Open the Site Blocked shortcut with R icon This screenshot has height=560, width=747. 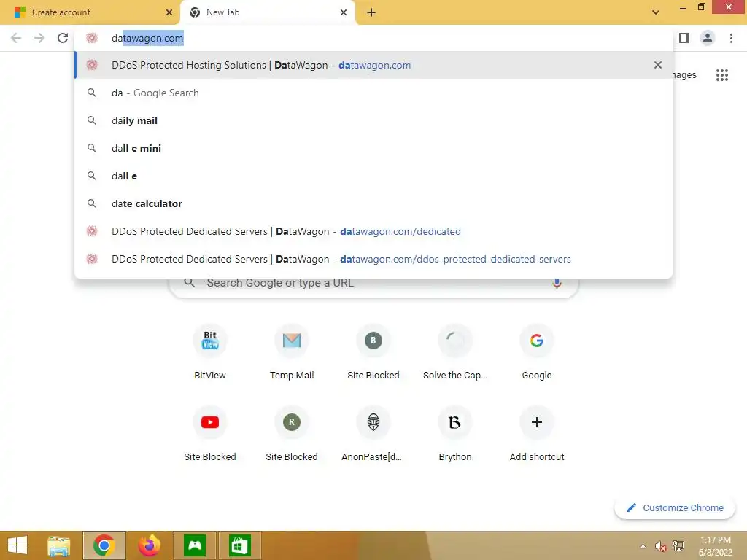click(x=292, y=433)
